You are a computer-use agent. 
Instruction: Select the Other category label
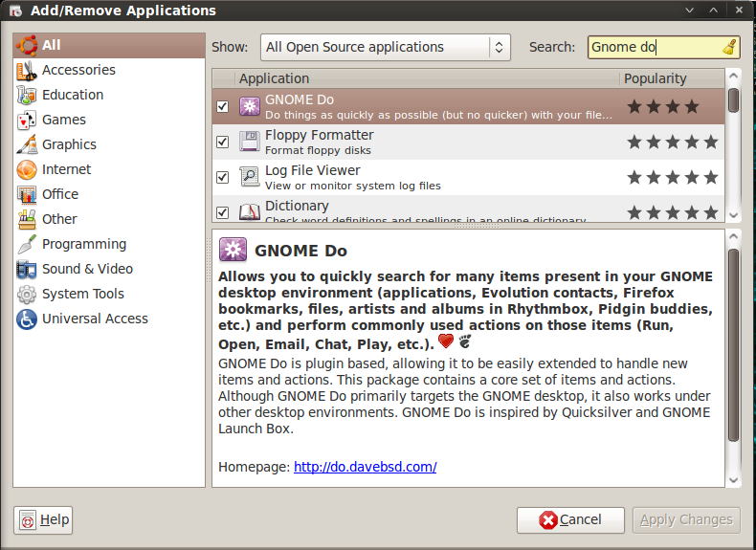tap(59, 219)
